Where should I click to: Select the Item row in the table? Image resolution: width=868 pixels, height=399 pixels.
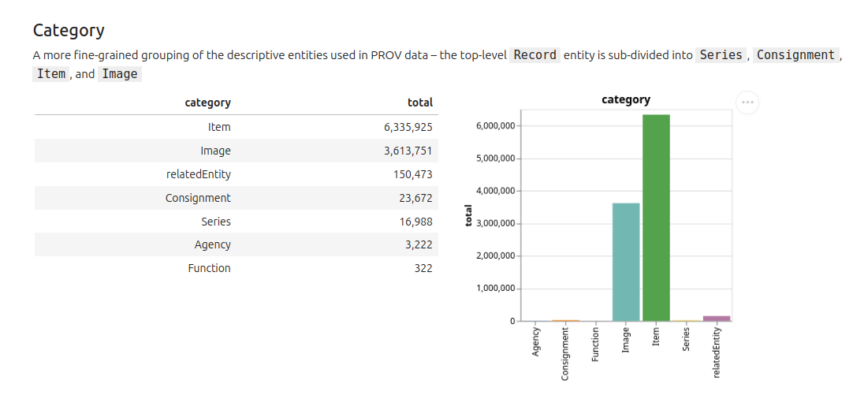237,127
